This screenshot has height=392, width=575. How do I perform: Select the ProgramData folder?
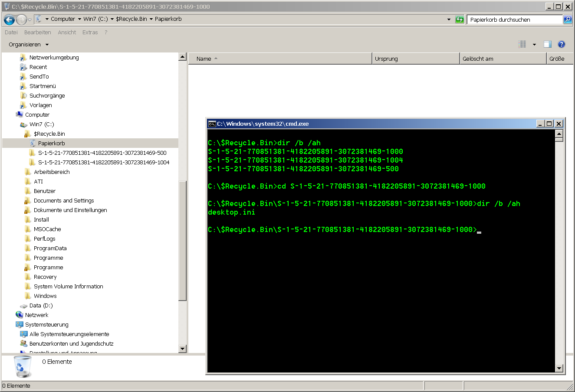(x=50, y=248)
